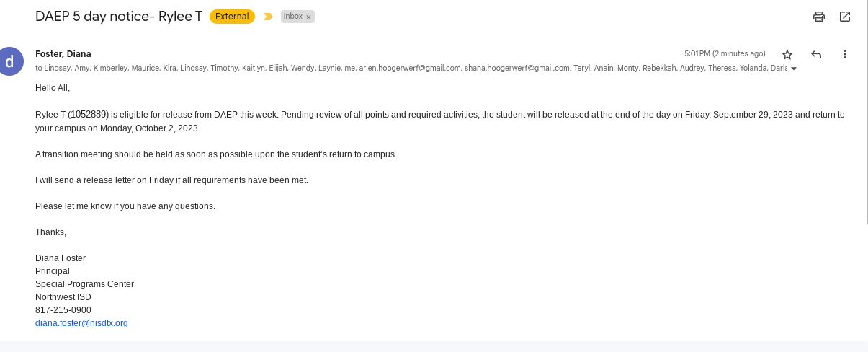The image size is (868, 352).
Task: Open the diana.foster@nisdtx.org email link
Action: 81,323
